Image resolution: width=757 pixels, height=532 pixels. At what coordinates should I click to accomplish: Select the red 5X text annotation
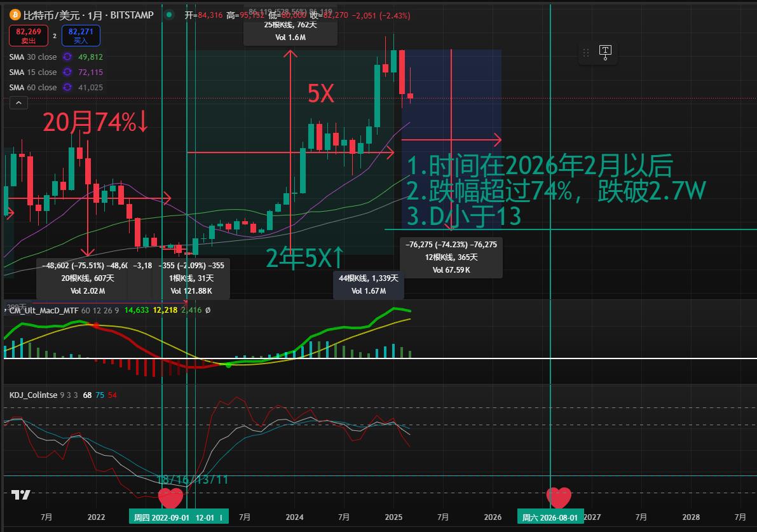321,93
